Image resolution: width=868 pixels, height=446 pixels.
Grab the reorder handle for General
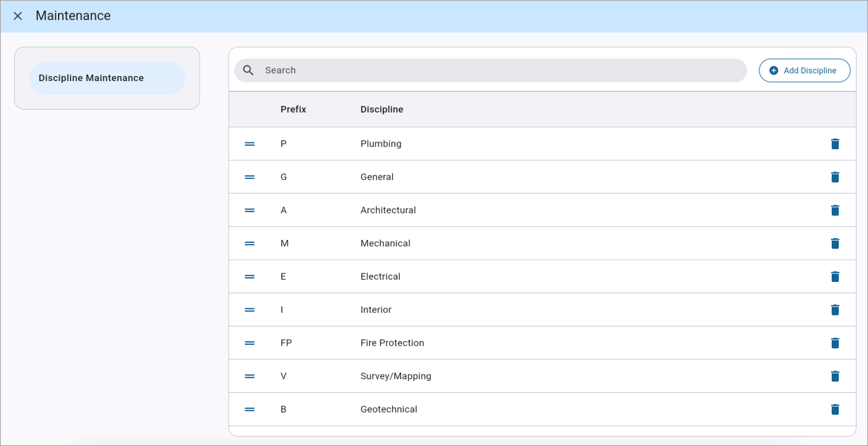(250, 177)
